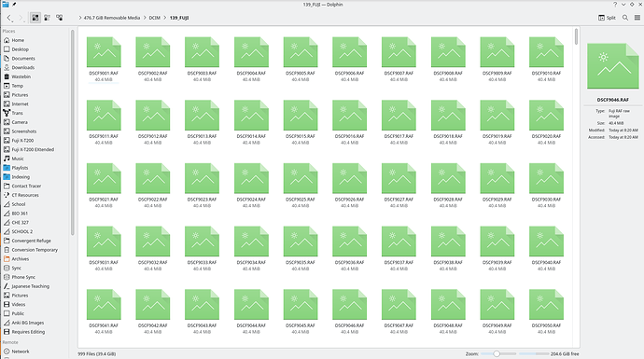Image resolution: width=644 pixels, height=359 pixels.
Task: Click the pin icon in titlebar
Action: pos(14,5)
